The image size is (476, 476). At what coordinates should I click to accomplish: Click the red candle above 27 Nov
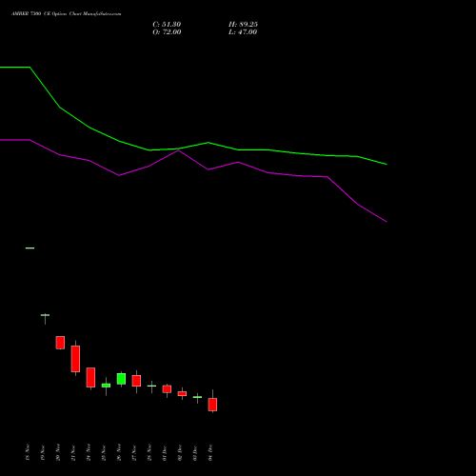point(136,381)
